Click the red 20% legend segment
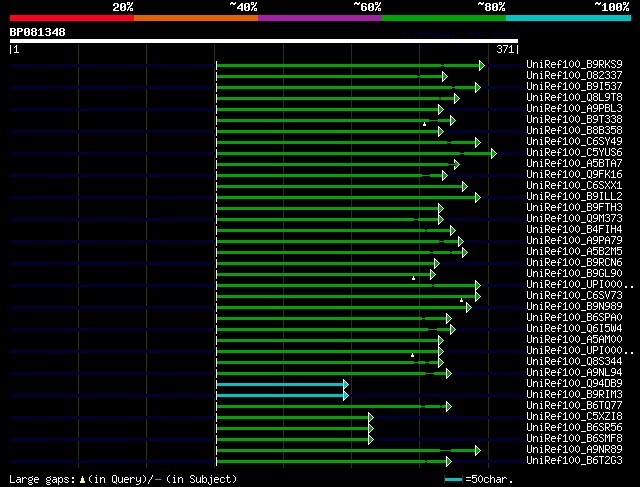 [72, 18]
